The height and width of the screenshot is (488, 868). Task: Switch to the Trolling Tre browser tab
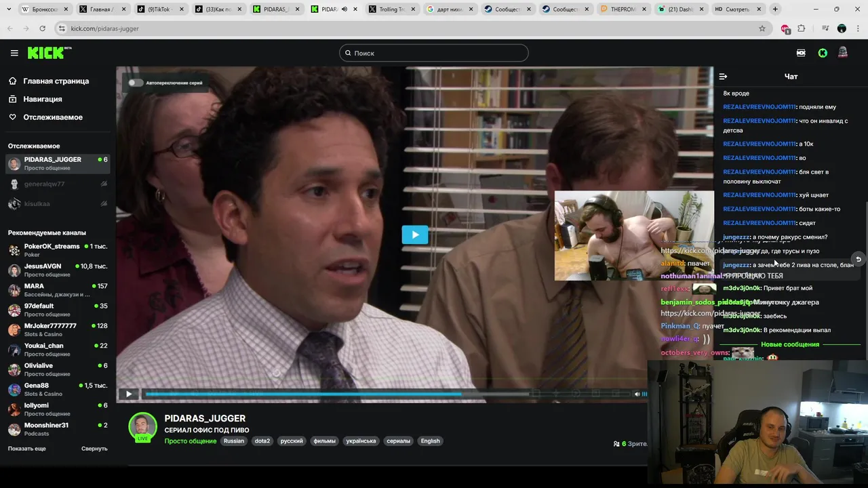[x=392, y=9]
